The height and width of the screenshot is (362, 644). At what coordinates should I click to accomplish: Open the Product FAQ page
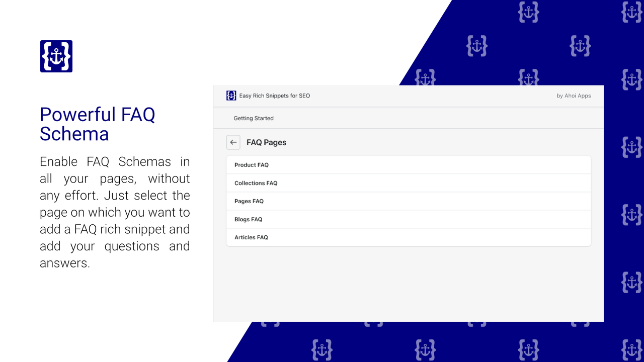[409, 164]
